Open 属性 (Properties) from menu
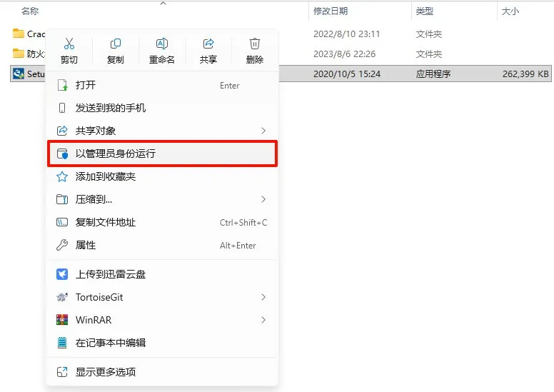 click(x=162, y=245)
